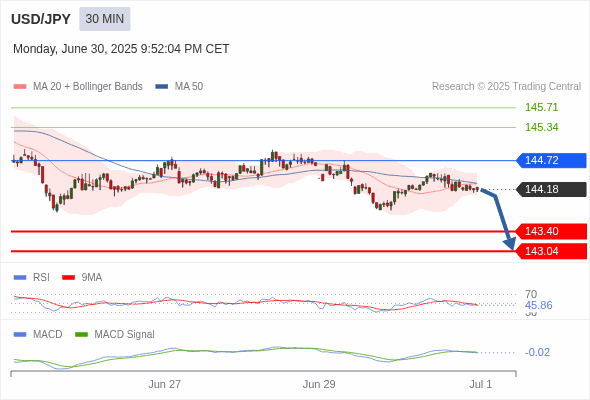Click the RSI value 45.86 label

[538, 305]
